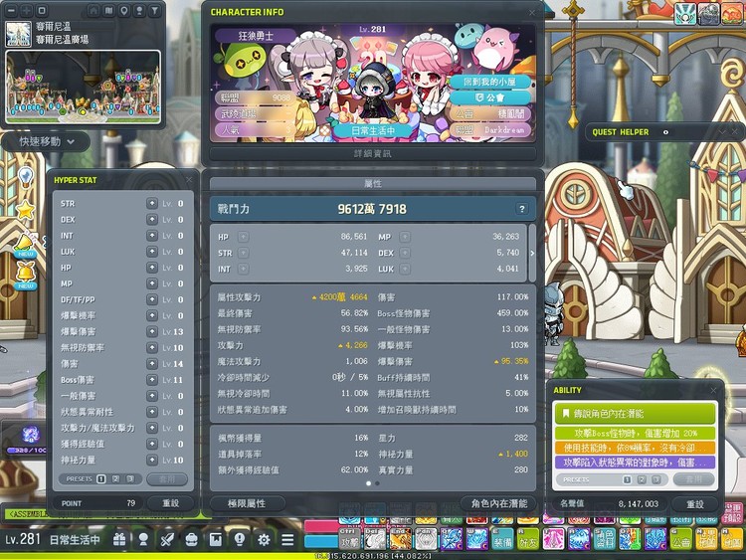The image size is (746, 560).
Task: Apply the Ability preset with 套用
Action: click(x=693, y=479)
